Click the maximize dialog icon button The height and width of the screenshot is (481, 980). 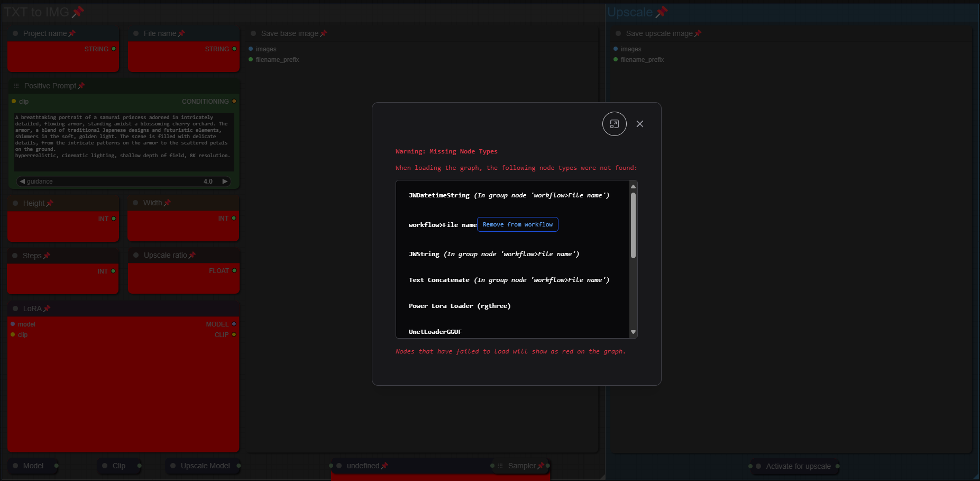click(614, 124)
